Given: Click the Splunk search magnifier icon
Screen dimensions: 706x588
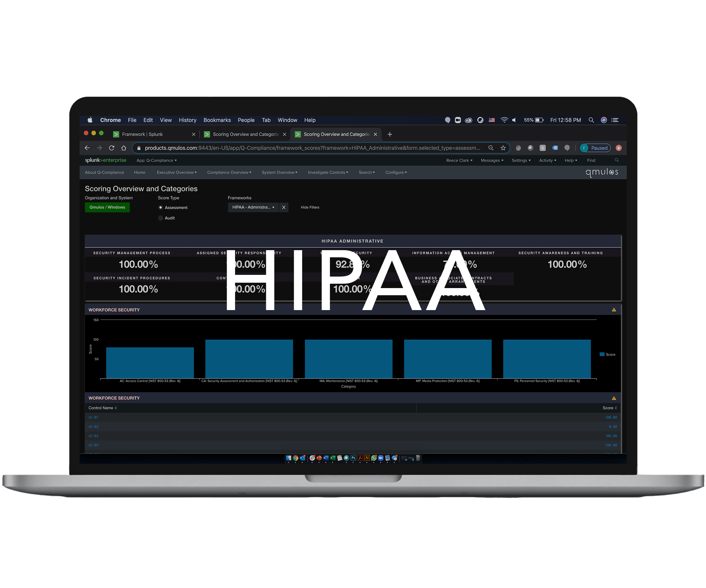Looking at the screenshot, I should [617, 160].
